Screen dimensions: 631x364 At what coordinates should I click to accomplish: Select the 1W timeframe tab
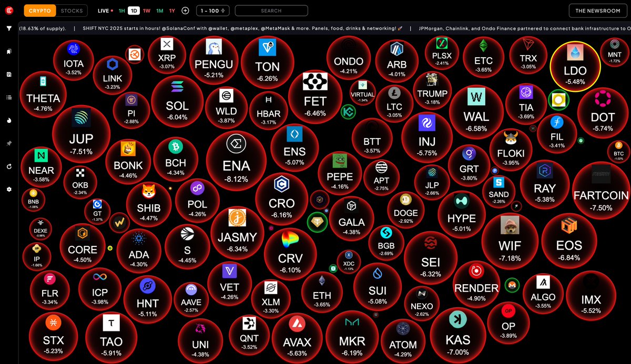point(147,11)
